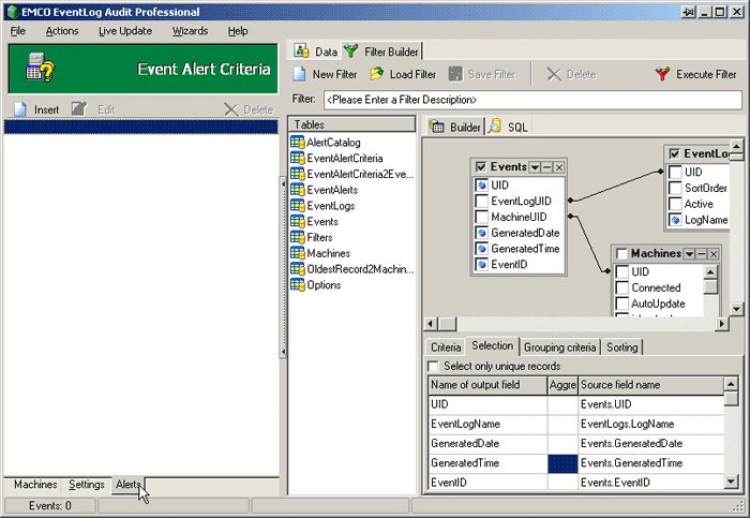Check the Active field in EventLogs
This screenshot has width=750, height=518.
tap(675, 204)
